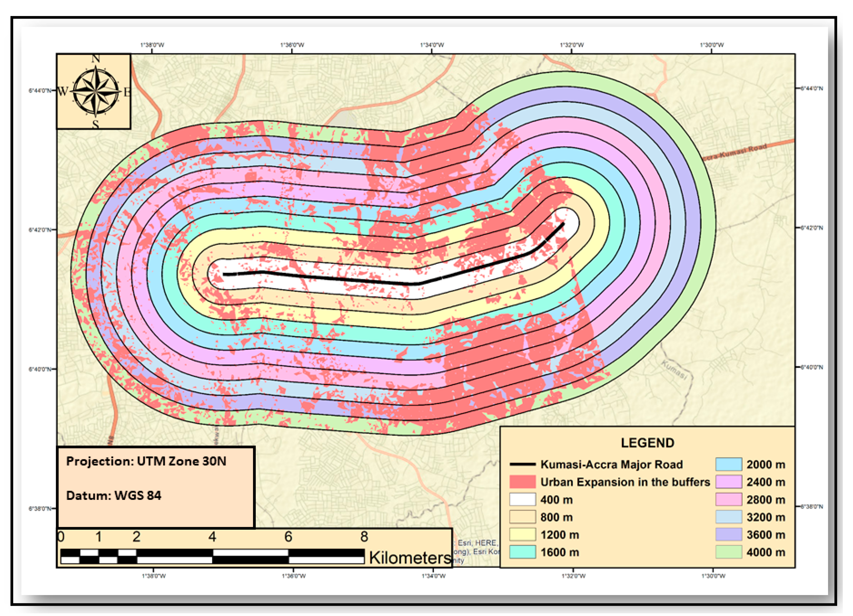Select the white 400 m legend swatch
Screen dimensions: 853x616
(x=523, y=500)
